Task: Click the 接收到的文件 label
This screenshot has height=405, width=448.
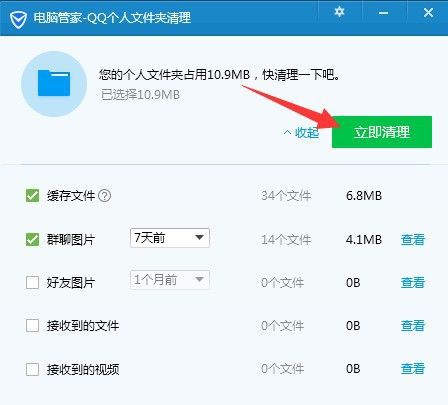Action: coord(83,326)
